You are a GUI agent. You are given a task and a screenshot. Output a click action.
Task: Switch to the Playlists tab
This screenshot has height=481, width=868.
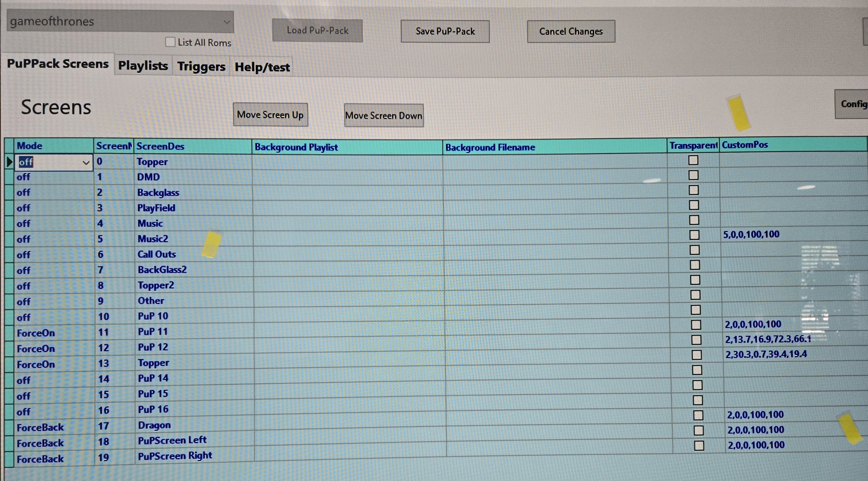pyautogui.click(x=143, y=65)
